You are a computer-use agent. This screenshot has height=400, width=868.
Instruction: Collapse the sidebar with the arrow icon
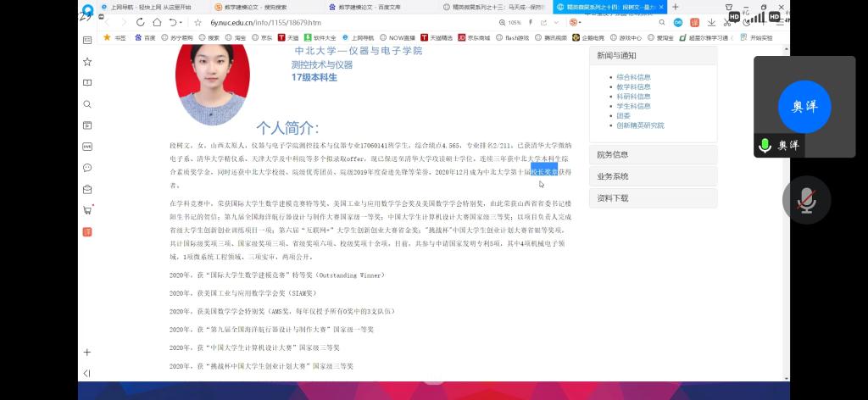pos(86,373)
